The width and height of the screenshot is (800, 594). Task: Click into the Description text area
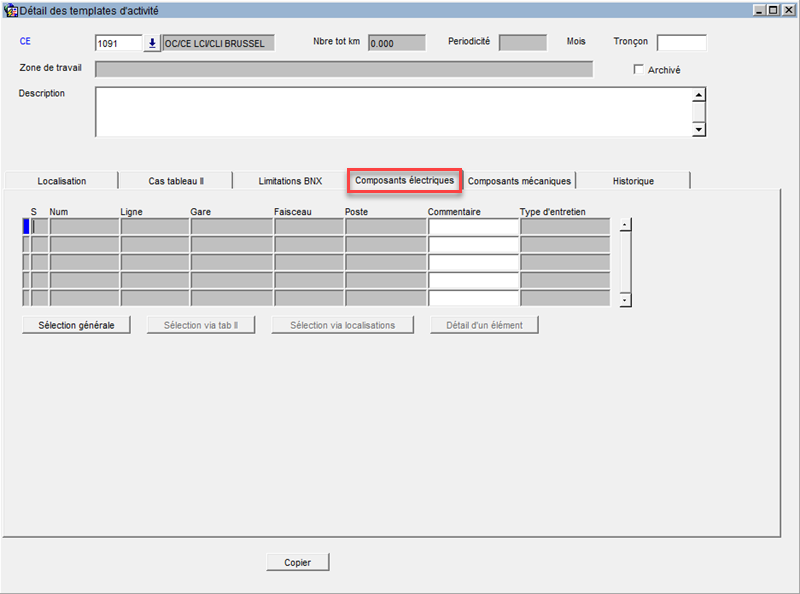pyautogui.click(x=393, y=112)
